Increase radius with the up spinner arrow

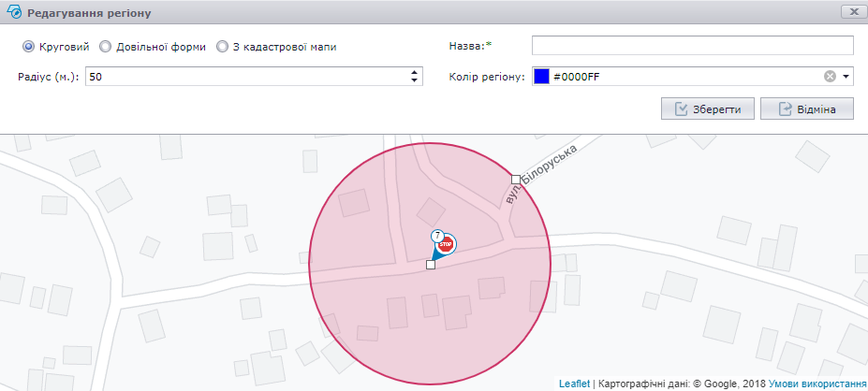point(414,72)
